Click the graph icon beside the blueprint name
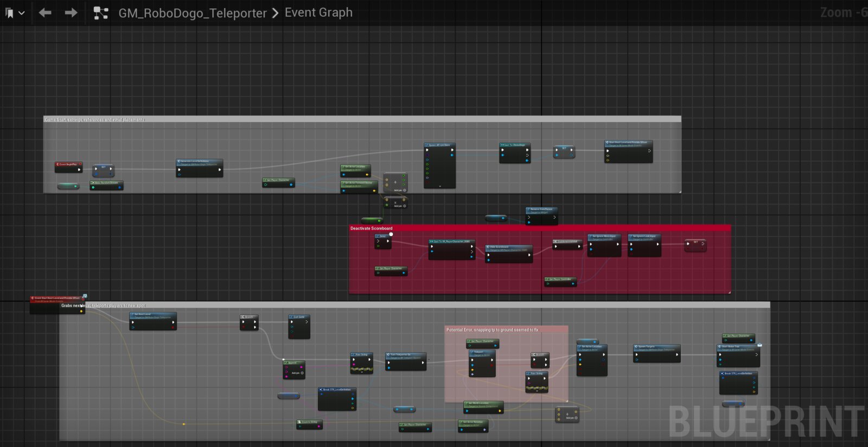 click(101, 13)
